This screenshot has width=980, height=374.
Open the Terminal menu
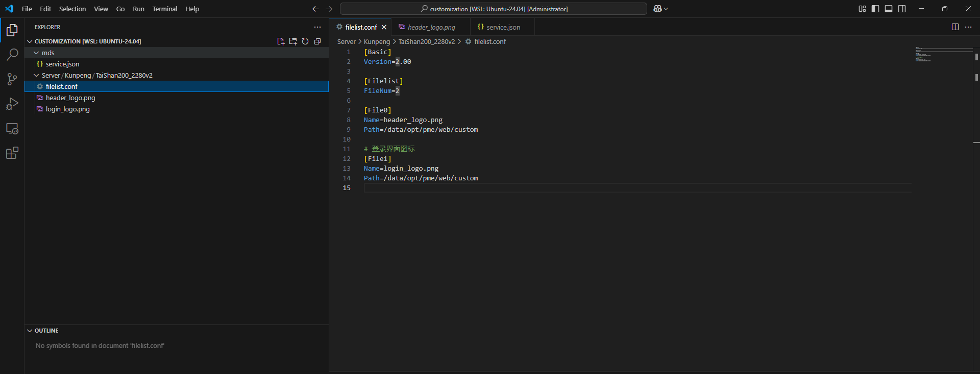[x=164, y=9]
